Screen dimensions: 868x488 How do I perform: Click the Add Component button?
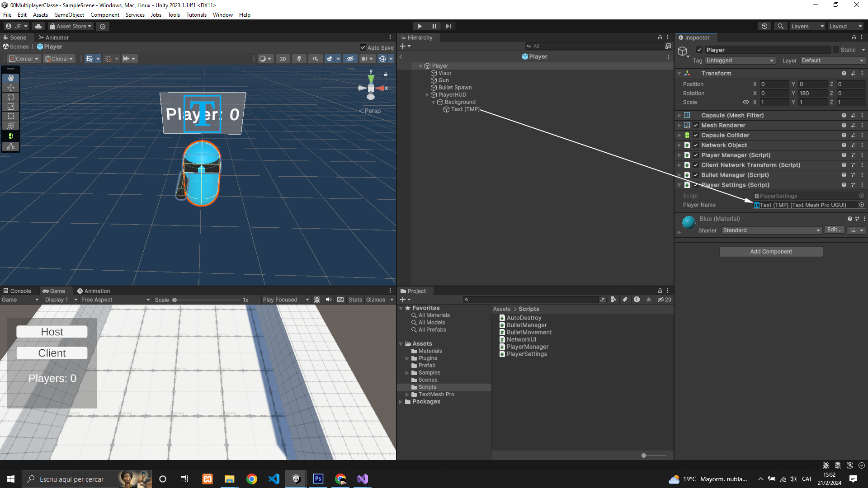pos(771,252)
